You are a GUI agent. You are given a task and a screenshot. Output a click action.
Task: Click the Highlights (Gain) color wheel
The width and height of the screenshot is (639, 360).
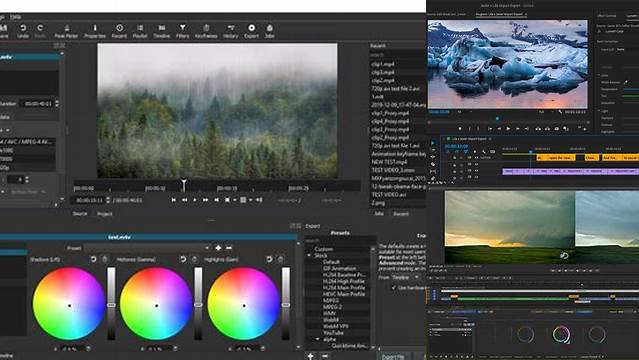tap(243, 304)
